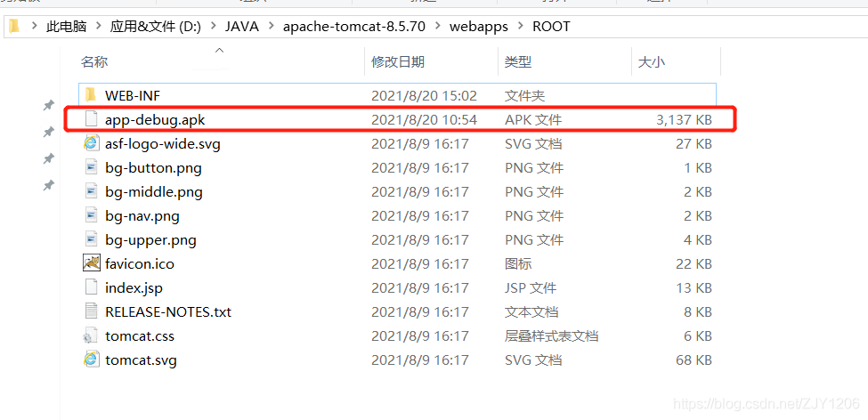Screen dimensions: 868x420
Task: Click date 2021/8/20 10:54 of app-debug.apk
Action: tap(424, 119)
